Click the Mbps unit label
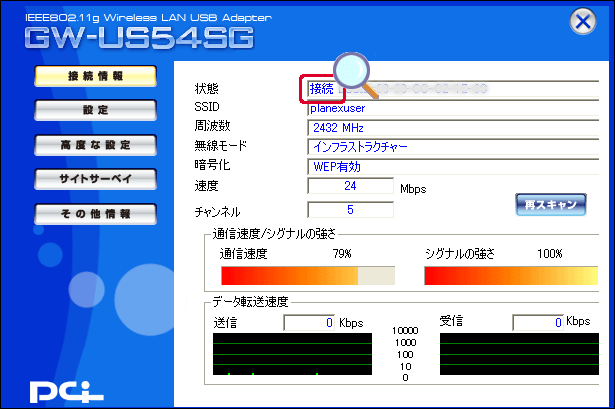615x409 pixels. point(413,189)
